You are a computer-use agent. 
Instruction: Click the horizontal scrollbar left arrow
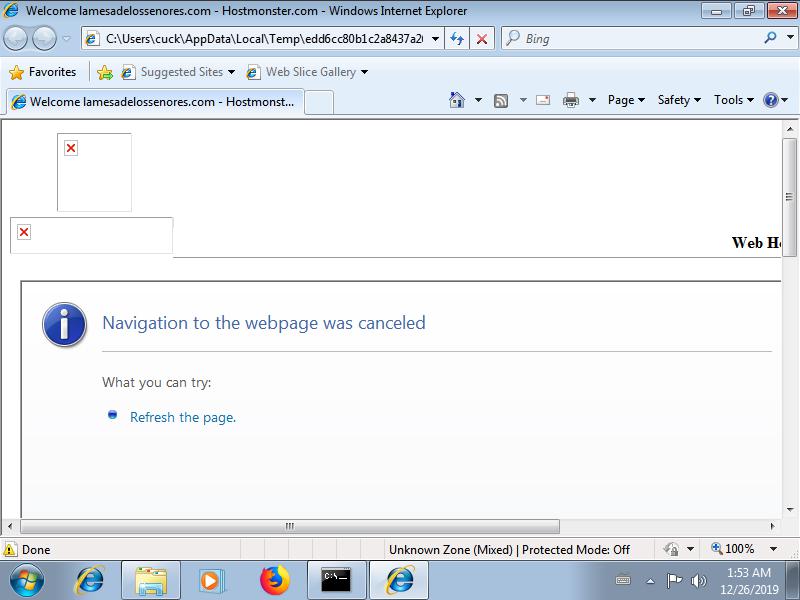click(10, 526)
